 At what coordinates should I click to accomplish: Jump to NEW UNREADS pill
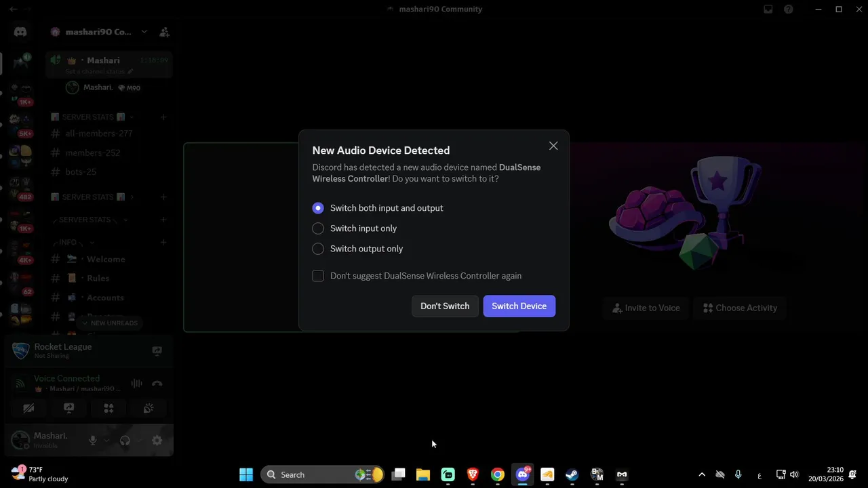pos(109,323)
